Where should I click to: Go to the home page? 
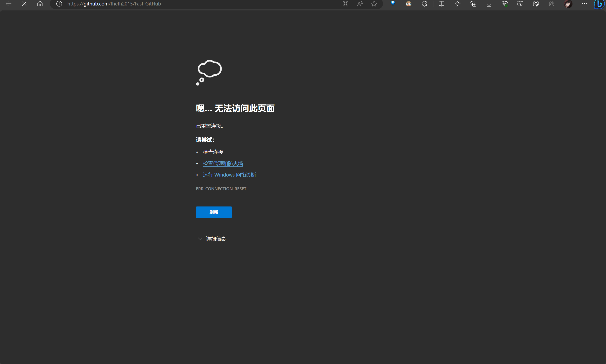[40, 4]
